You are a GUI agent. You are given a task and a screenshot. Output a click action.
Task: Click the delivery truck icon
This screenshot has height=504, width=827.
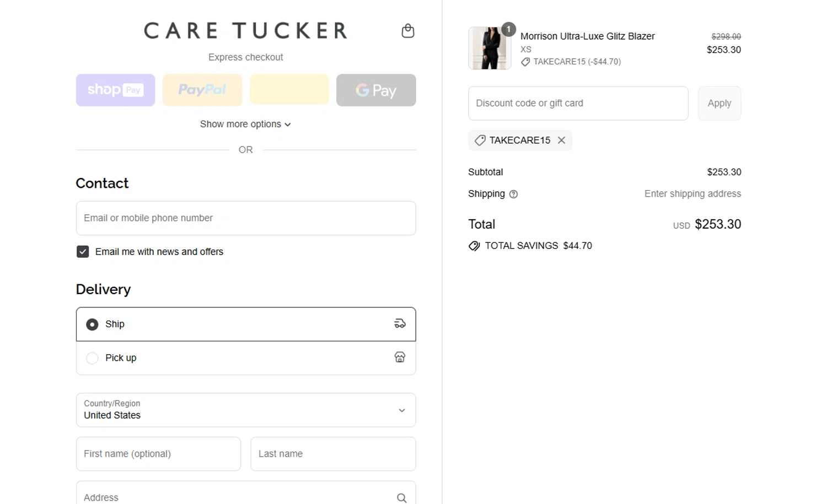(x=400, y=323)
